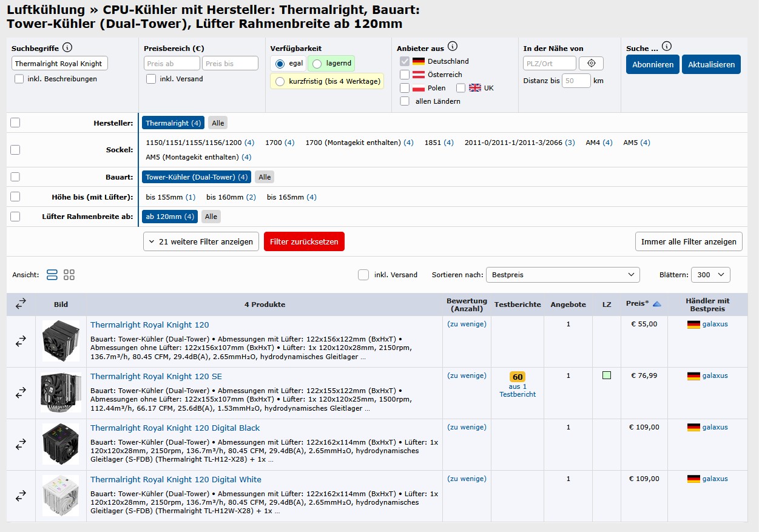The image size is (759, 532).
Task: Click the Preis sort arrow icon
Action: tap(656, 304)
